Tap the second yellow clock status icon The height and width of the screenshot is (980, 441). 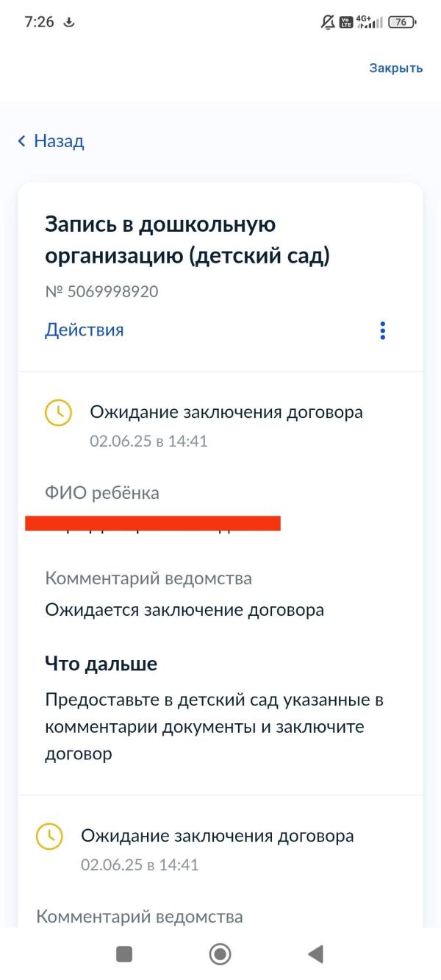pyautogui.click(x=49, y=836)
